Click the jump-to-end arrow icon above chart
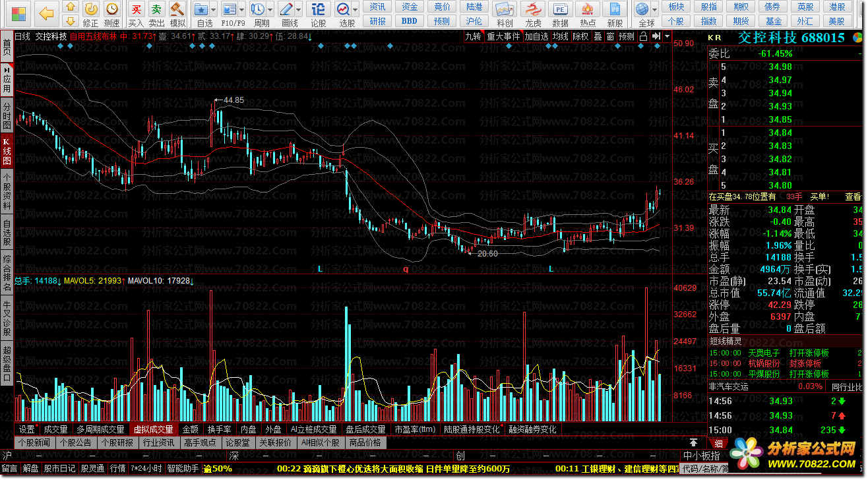 click(x=656, y=36)
